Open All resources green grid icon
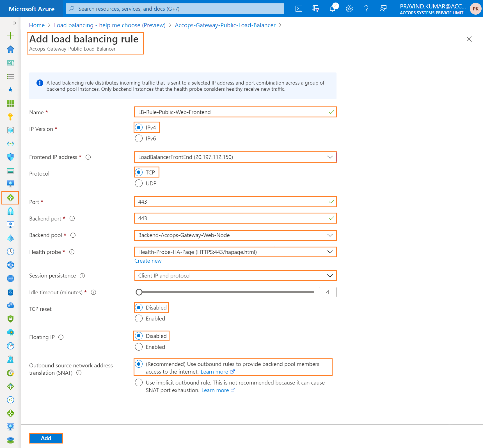The image size is (483, 448). coord(10,103)
